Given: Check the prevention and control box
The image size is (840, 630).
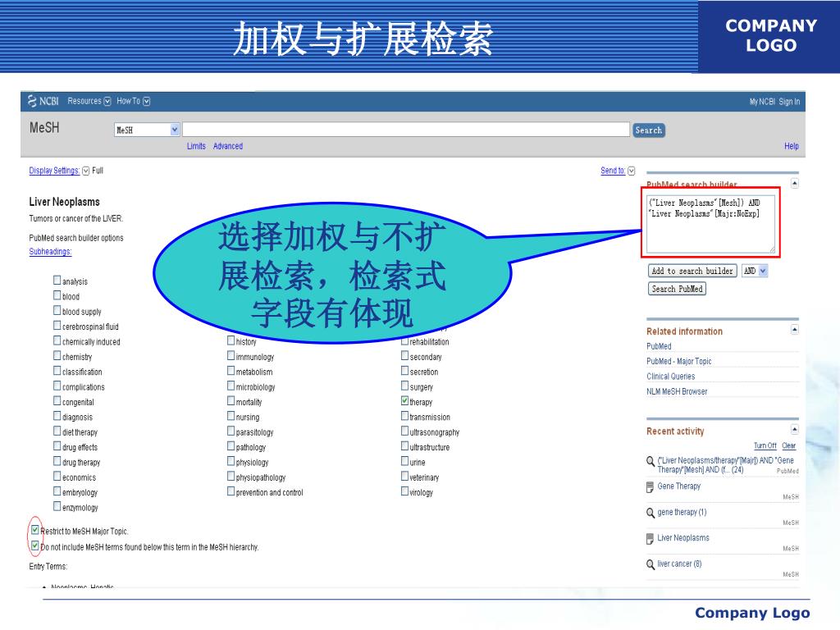Looking at the screenshot, I should click(x=231, y=491).
